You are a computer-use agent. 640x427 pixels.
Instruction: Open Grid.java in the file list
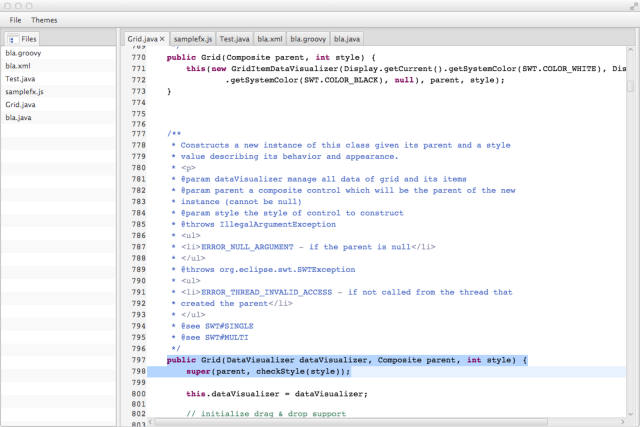pyautogui.click(x=58, y=105)
